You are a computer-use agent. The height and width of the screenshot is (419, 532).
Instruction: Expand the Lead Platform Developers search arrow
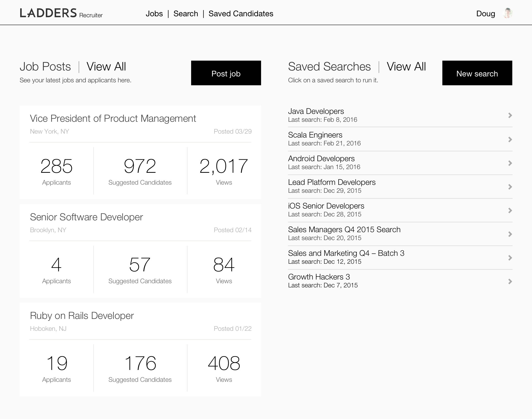pyautogui.click(x=510, y=187)
